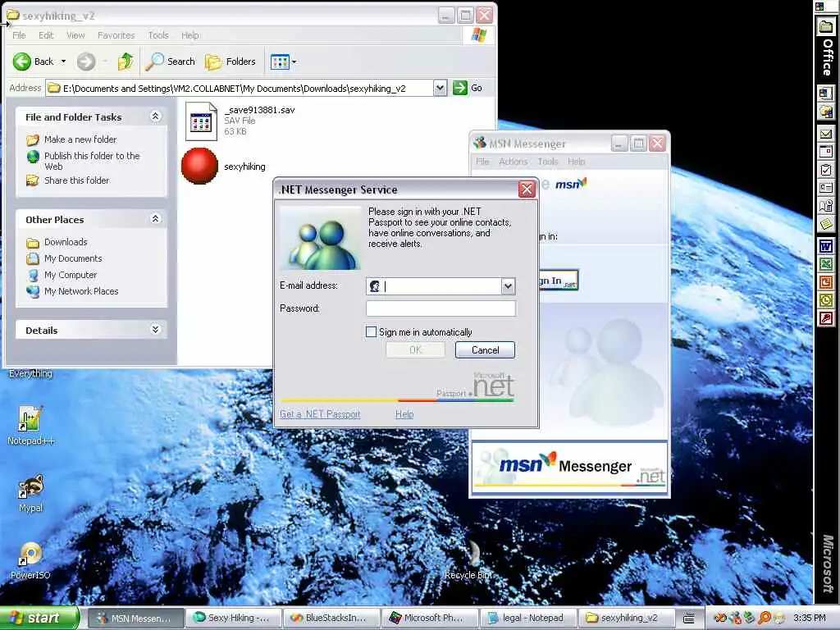840x630 pixels.
Task: Open My Network Places link
Action: pos(81,291)
